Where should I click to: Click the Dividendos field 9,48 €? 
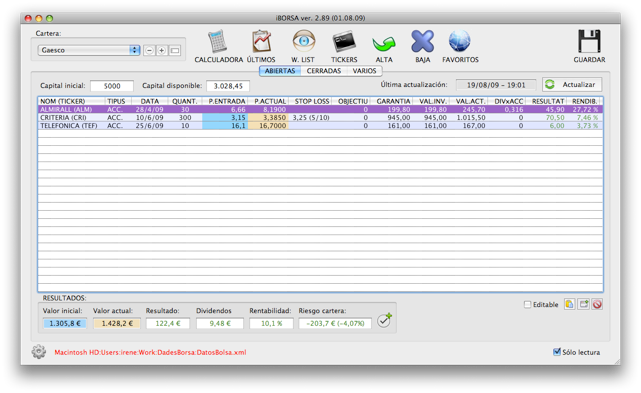coord(220,323)
